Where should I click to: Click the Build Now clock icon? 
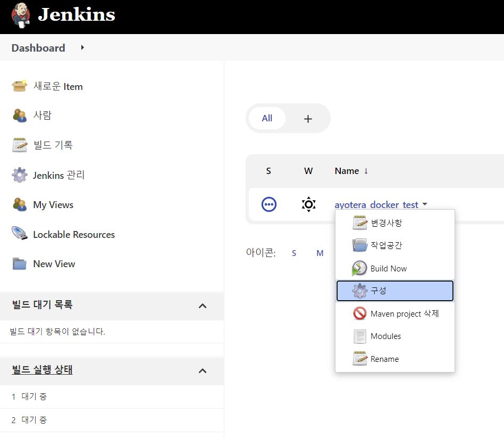pyautogui.click(x=360, y=268)
